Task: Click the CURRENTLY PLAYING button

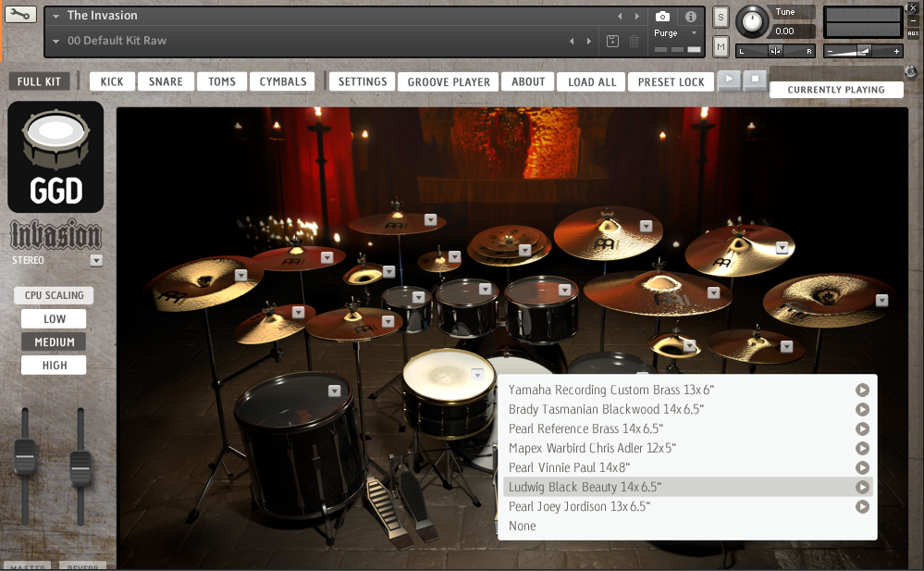Action: (836, 90)
